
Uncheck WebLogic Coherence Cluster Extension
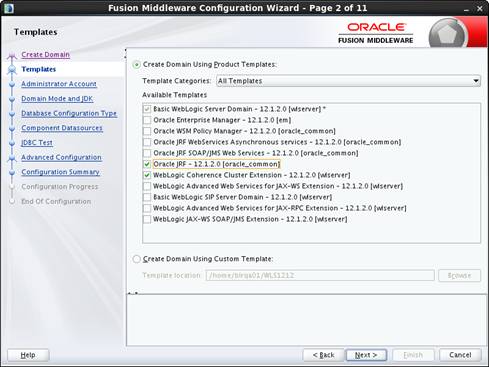[147, 175]
